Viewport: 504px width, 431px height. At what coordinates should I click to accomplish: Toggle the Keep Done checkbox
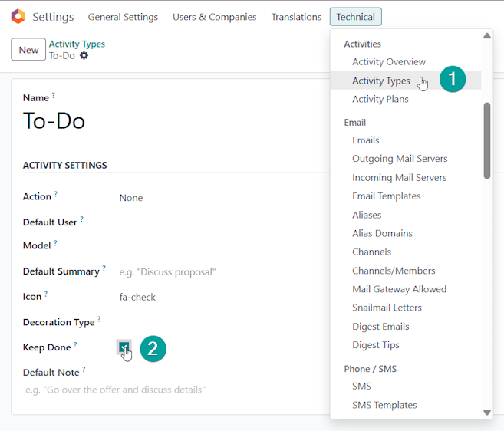click(124, 347)
